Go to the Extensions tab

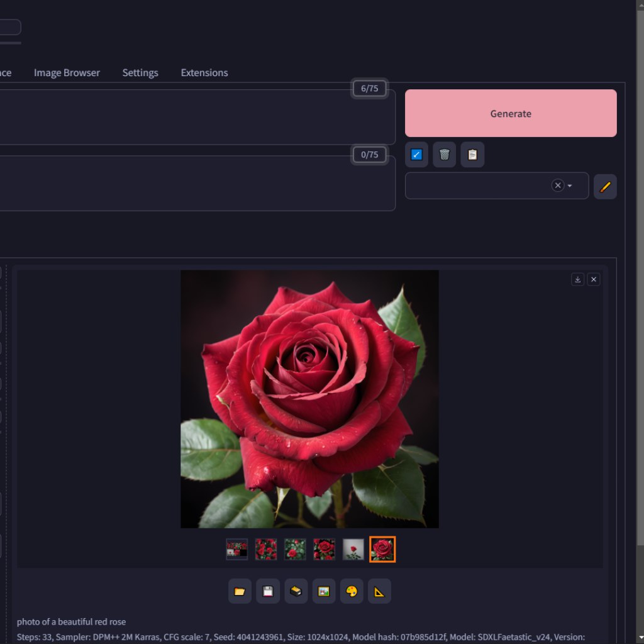(204, 73)
